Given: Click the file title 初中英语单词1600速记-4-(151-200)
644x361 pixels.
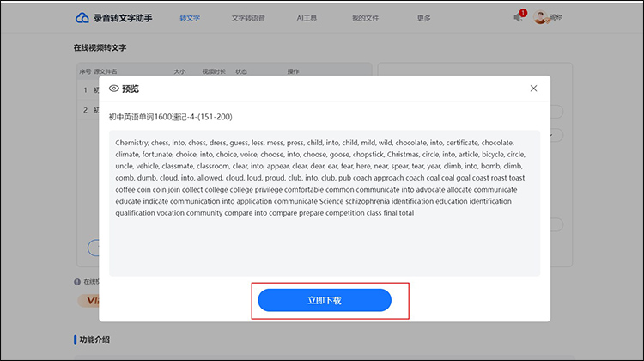Looking at the screenshot, I should (171, 117).
